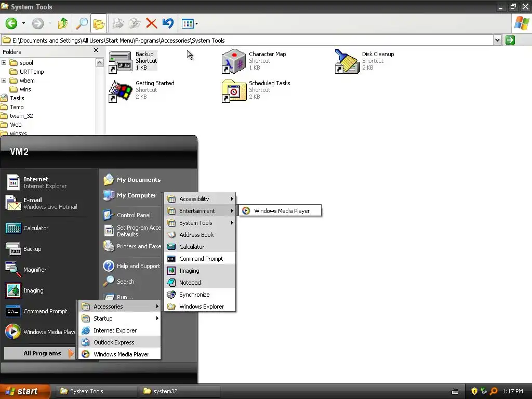Expand the wbem folder node

click(4, 80)
